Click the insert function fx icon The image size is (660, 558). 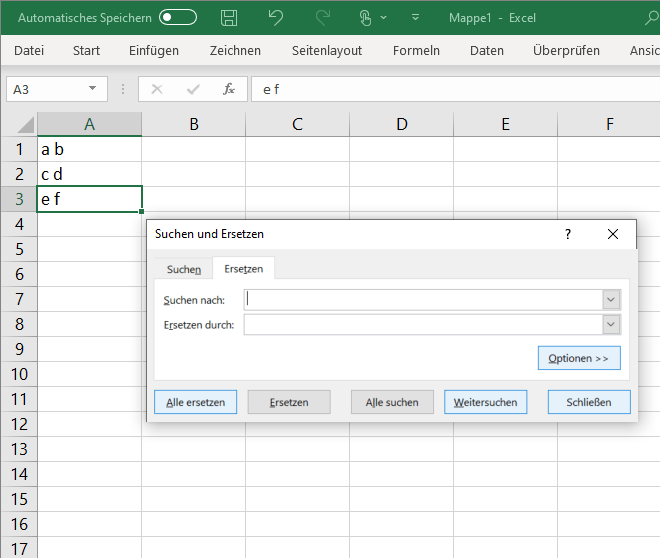(x=229, y=89)
